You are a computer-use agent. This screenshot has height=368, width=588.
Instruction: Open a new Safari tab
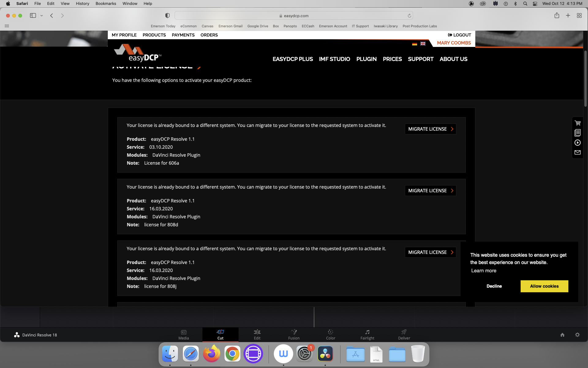pos(568,16)
